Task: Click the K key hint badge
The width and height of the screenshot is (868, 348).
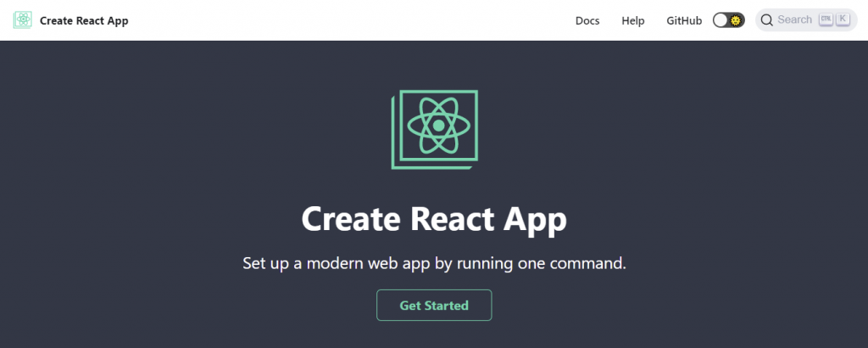Action: click(843, 20)
